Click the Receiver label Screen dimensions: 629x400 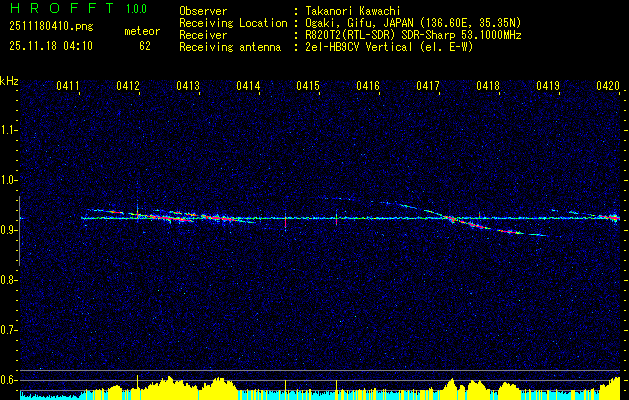point(203,35)
